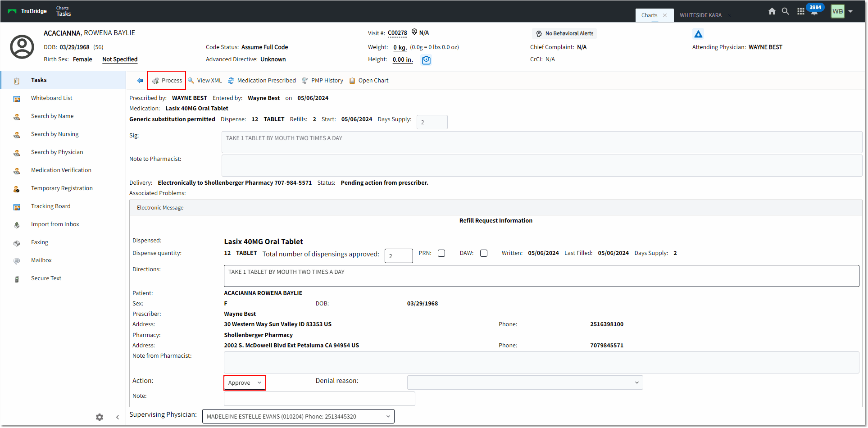Click the TruBridge logo
This screenshot has height=428, width=868.
click(27, 11)
